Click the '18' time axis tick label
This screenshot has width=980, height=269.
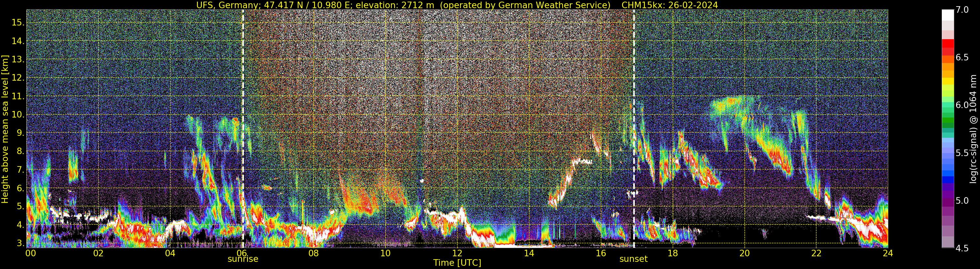click(673, 253)
